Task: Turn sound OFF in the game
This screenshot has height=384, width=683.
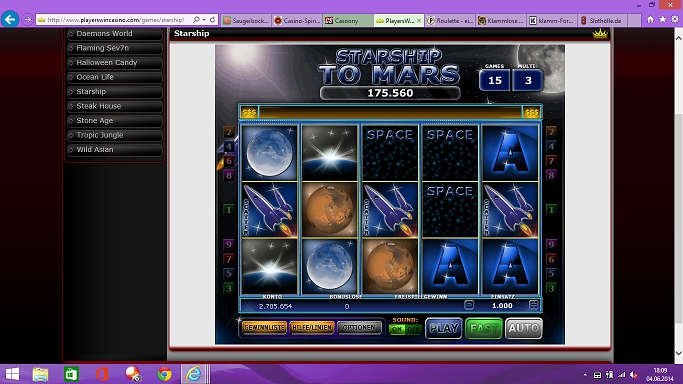Action: pos(413,329)
